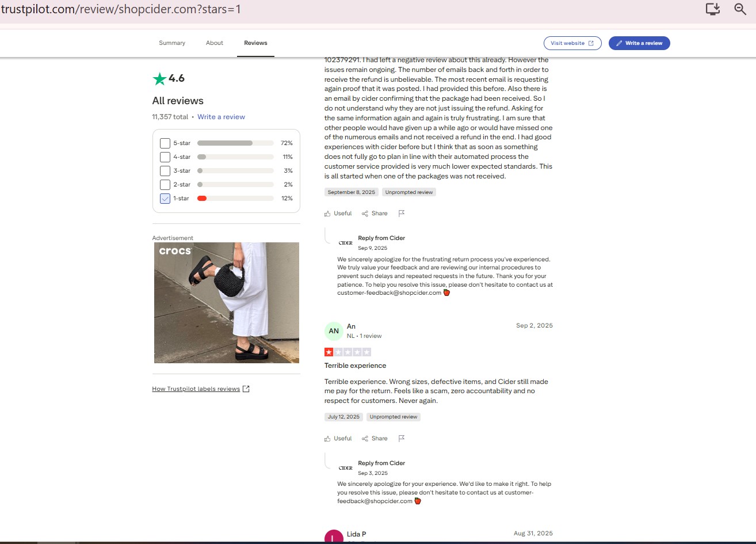Click Cider logo in Sep 9 reply
Viewport: 756px width, 544px height.
346,243
